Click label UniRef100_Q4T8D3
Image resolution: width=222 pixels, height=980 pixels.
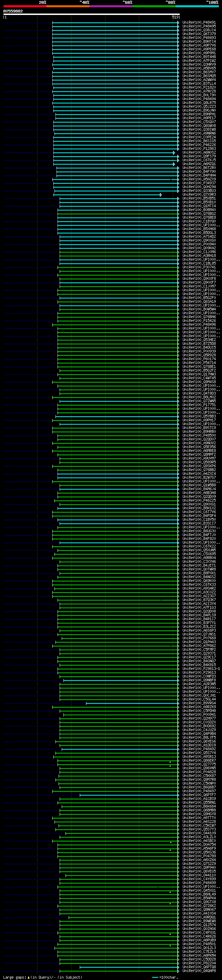click(x=199, y=394)
